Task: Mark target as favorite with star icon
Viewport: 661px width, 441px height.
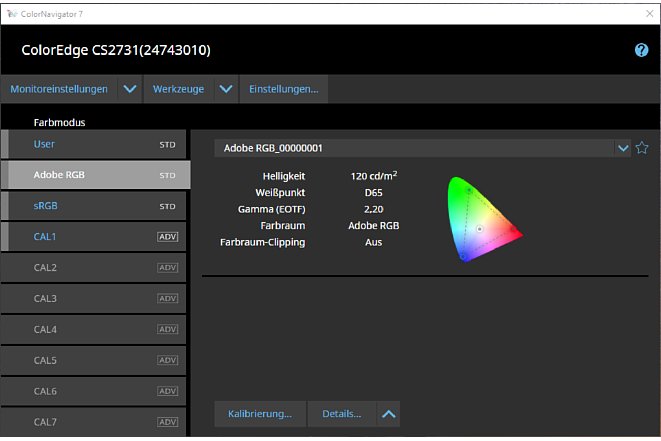Action: pos(642,148)
